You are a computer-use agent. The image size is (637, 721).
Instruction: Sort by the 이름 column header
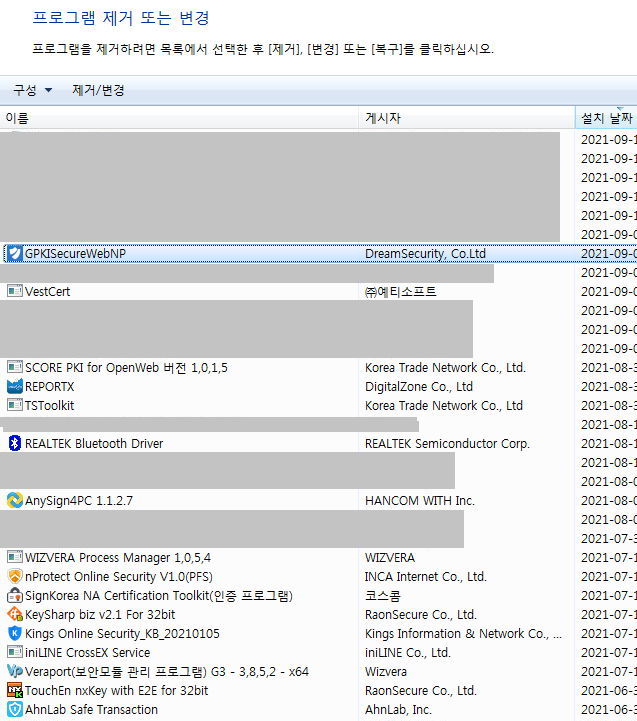coord(179,118)
